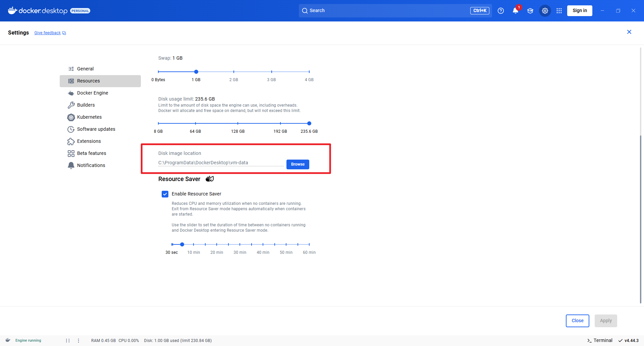The width and height of the screenshot is (644, 346).
Task: Open the engine three-dot menu in status bar
Action: [x=78, y=341]
